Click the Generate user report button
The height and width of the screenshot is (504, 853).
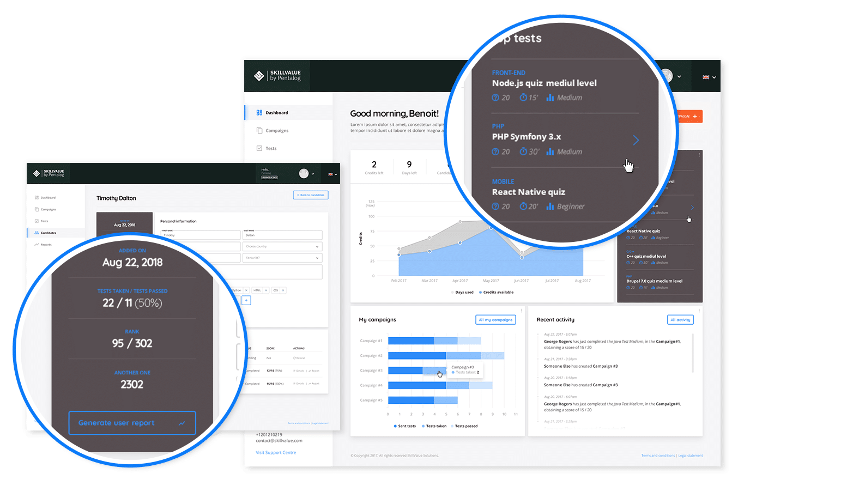[x=132, y=423]
